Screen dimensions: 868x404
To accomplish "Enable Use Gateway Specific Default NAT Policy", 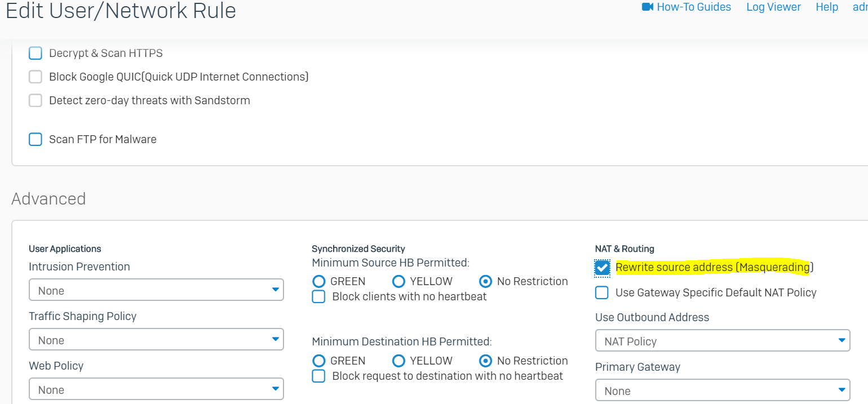I will [602, 292].
